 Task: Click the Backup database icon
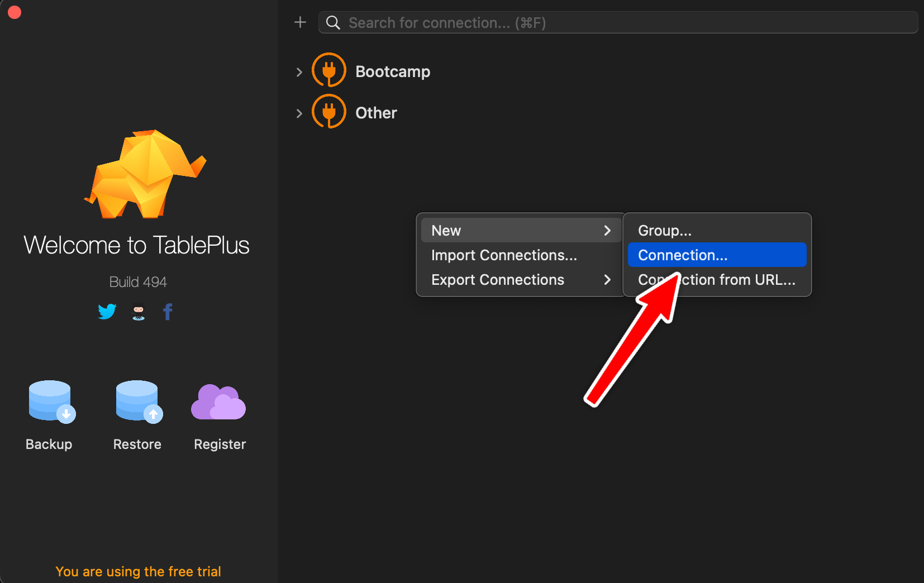[51, 402]
